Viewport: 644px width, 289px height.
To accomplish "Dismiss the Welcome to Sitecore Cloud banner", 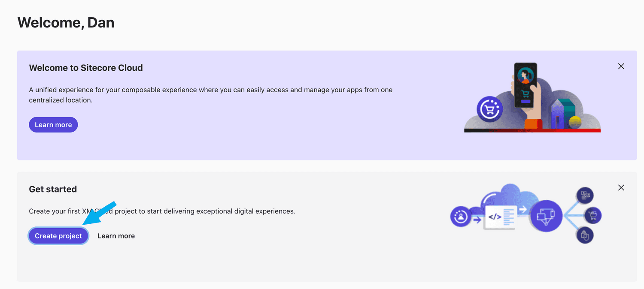I will (621, 66).
